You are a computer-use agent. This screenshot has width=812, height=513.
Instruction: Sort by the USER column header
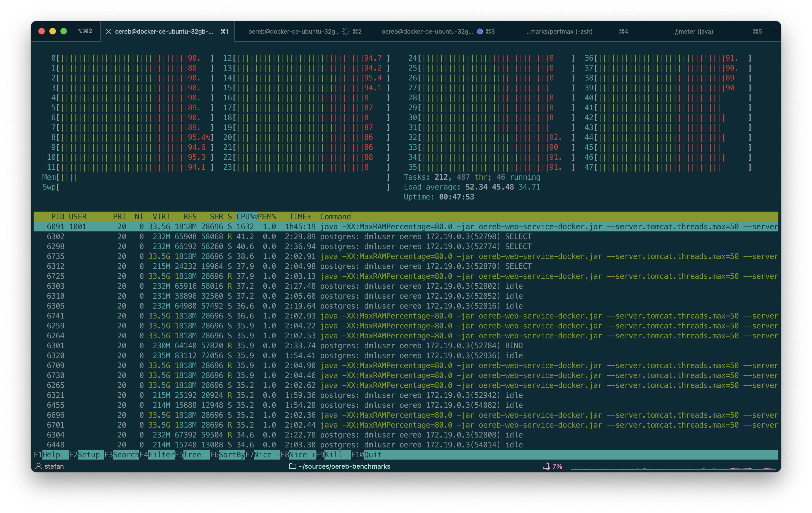tap(78, 217)
